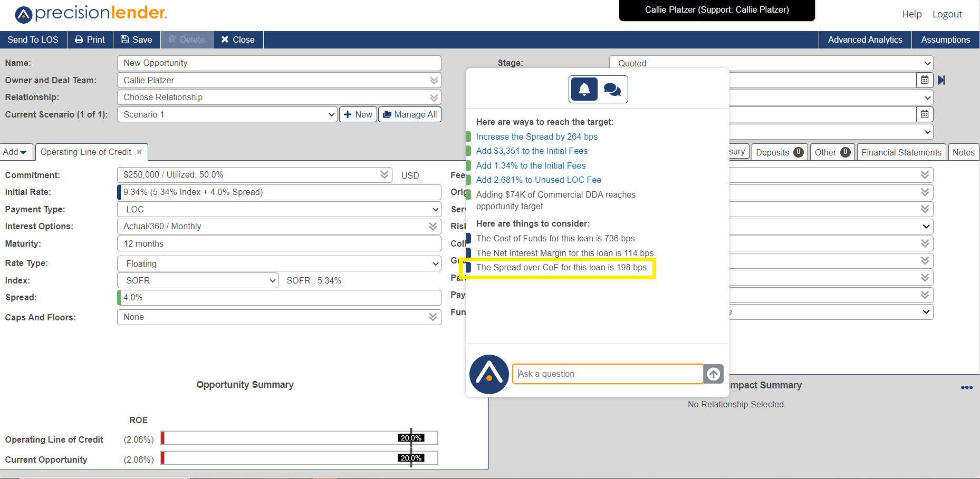Viewport: 980px width, 479px height.
Task: Open the Deposits tab
Action: point(780,152)
